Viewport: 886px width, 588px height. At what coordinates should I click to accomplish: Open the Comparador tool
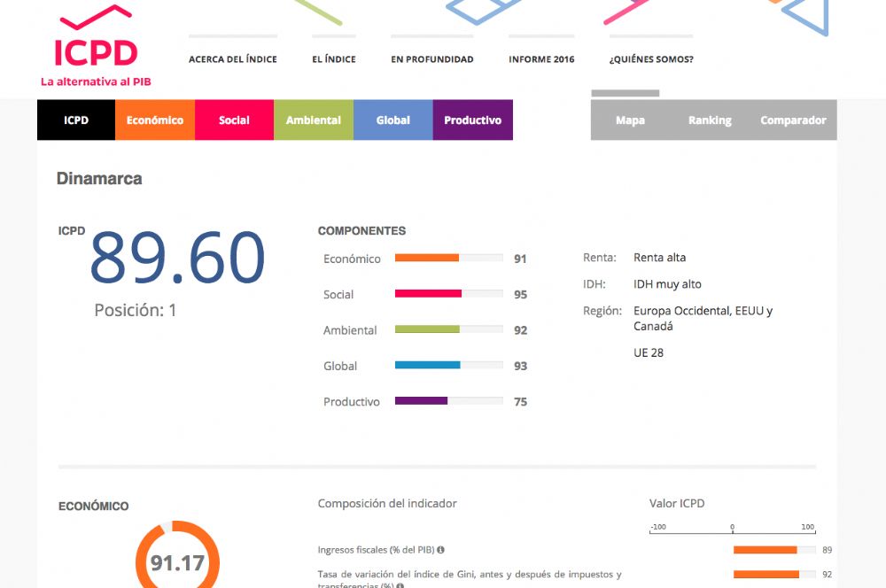[x=793, y=120]
